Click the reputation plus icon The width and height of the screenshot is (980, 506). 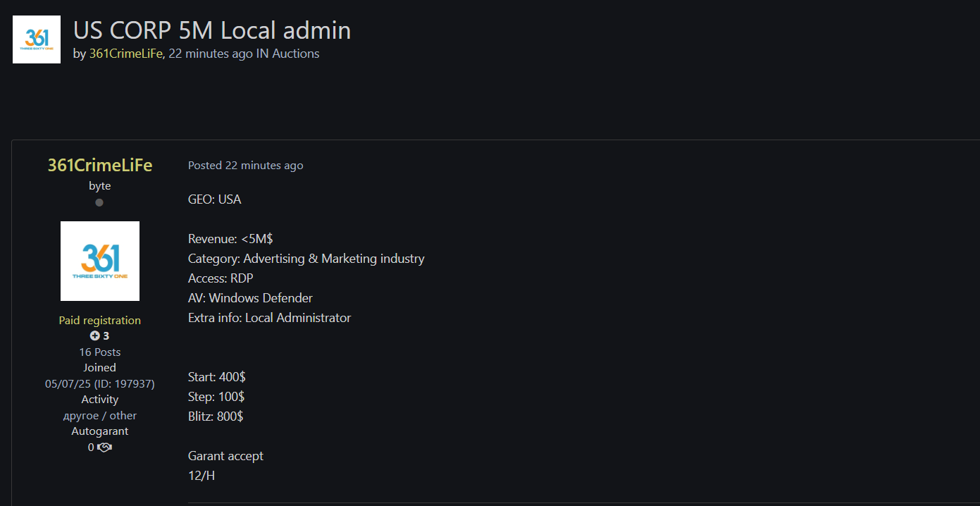coord(95,336)
